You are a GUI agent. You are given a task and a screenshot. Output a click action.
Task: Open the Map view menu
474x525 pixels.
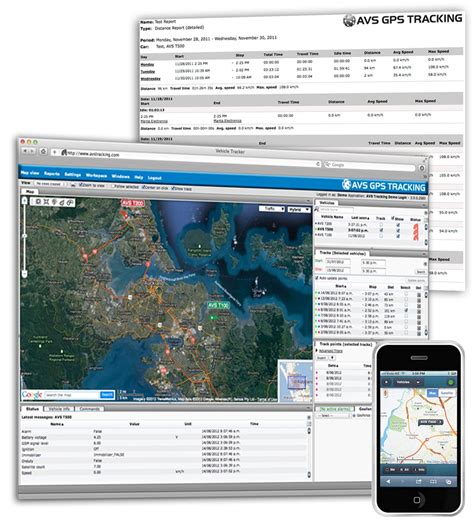point(30,173)
